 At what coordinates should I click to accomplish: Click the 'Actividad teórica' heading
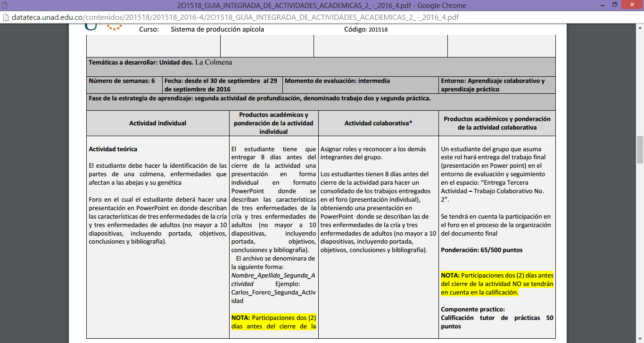113,149
